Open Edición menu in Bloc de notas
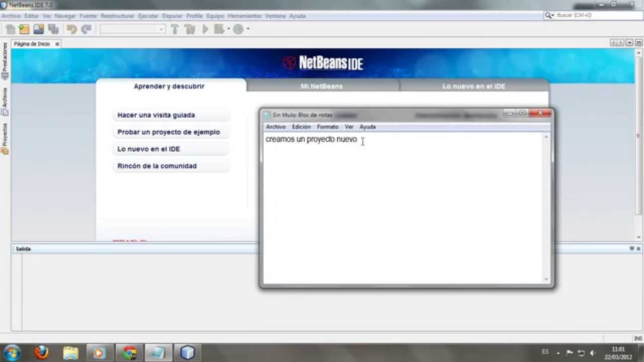Screen dimensions: 644x362 [x=301, y=127]
